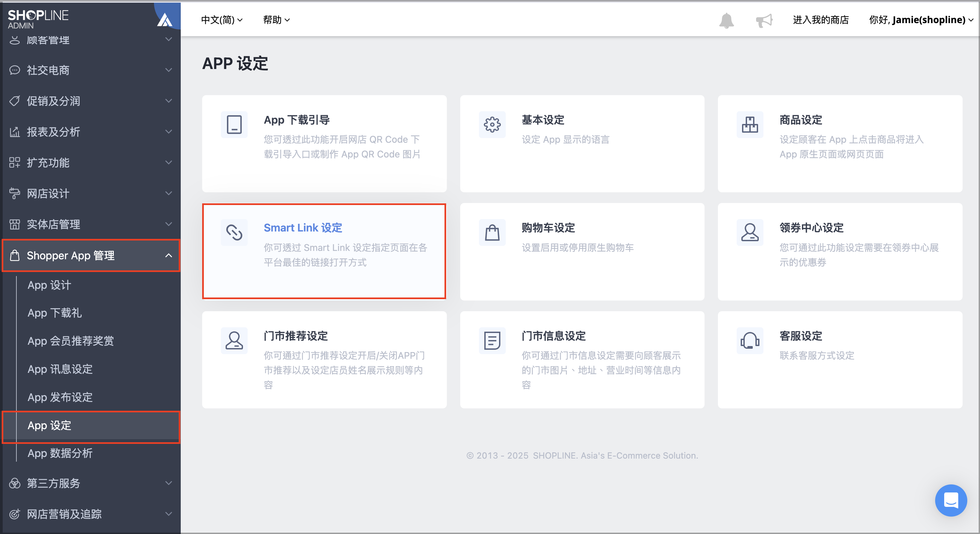Image resolution: width=980 pixels, height=534 pixels.
Task: Click the megaphone announcements icon
Action: 764,20
